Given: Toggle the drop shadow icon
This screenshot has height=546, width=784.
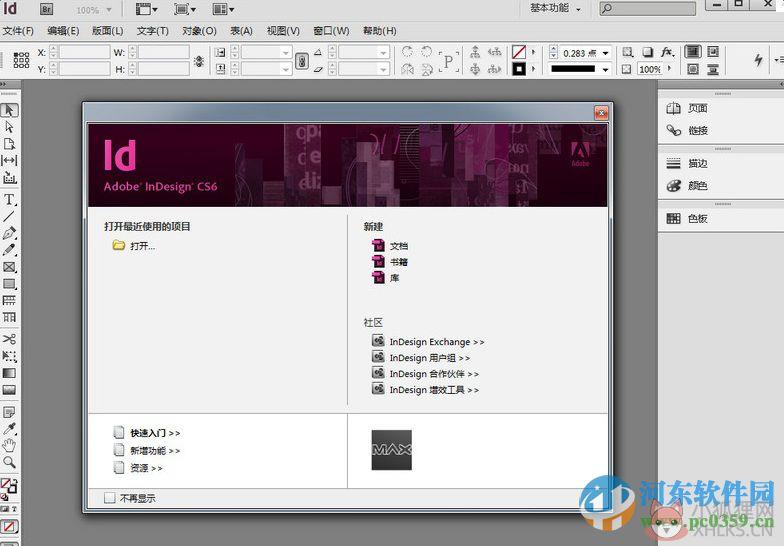Looking at the screenshot, I should click(x=648, y=52).
